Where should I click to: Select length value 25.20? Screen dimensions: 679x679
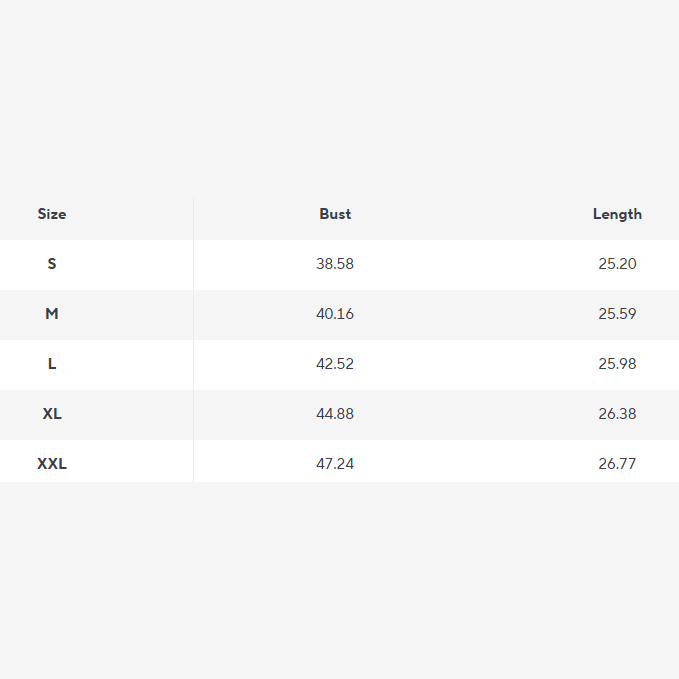(x=617, y=264)
